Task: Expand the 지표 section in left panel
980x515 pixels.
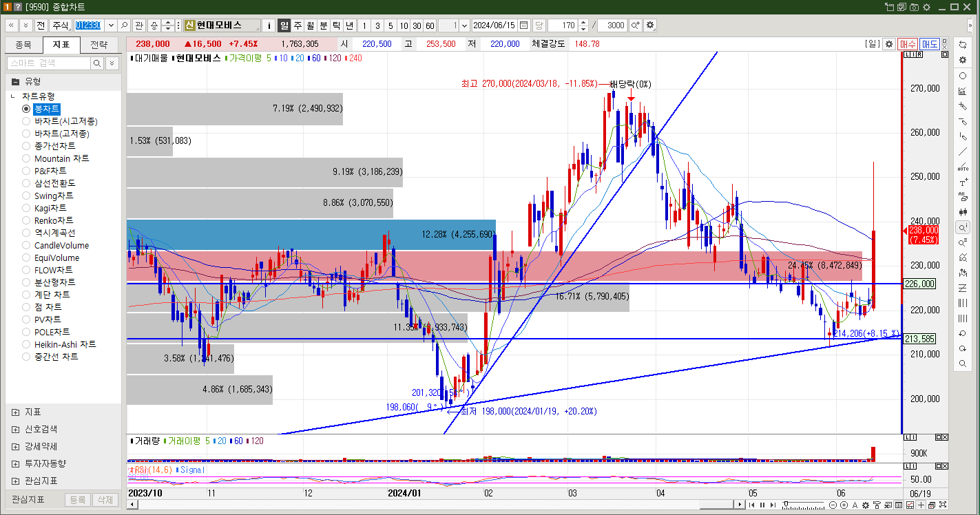Action: pyautogui.click(x=15, y=412)
